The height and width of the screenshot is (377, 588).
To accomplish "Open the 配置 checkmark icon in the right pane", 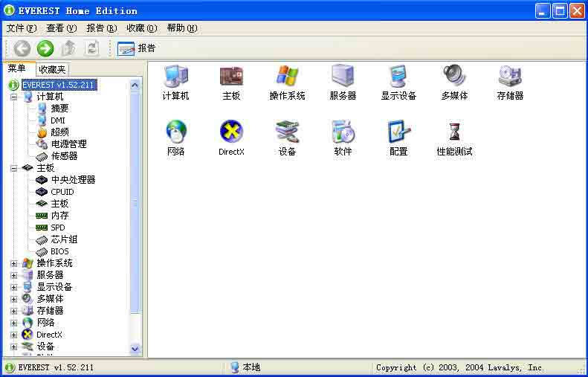I will tap(398, 138).
